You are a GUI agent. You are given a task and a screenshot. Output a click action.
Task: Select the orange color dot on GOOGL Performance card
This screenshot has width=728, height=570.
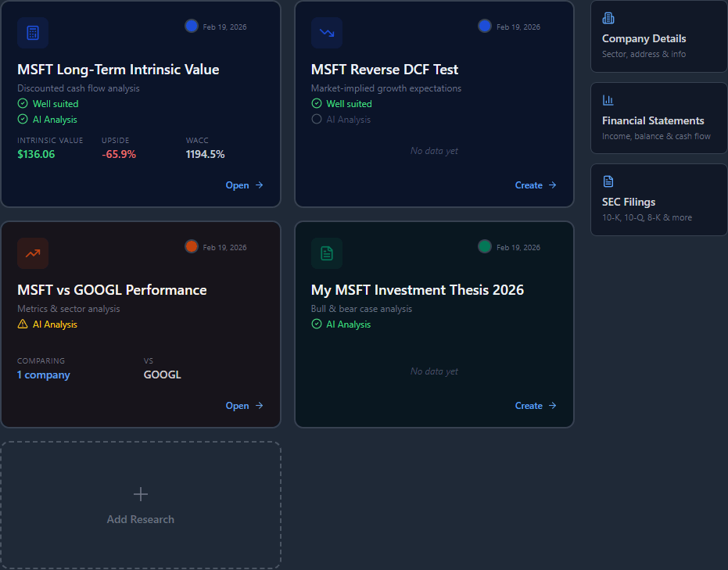coord(192,246)
